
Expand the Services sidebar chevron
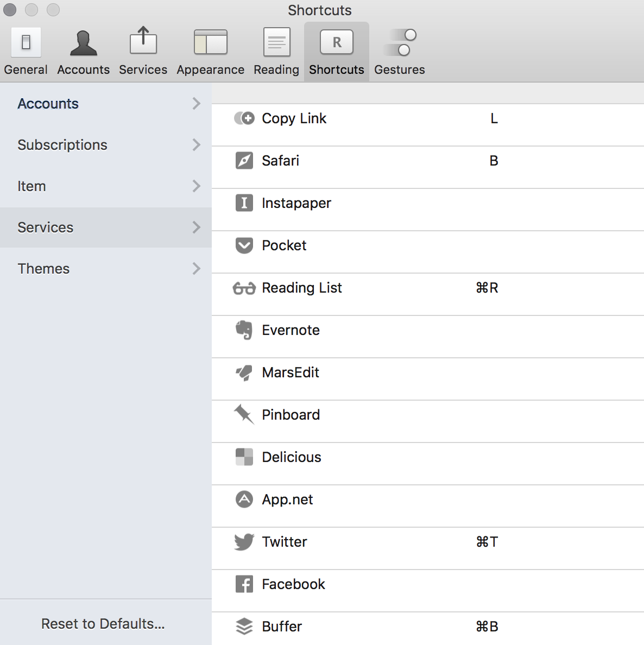(x=196, y=227)
